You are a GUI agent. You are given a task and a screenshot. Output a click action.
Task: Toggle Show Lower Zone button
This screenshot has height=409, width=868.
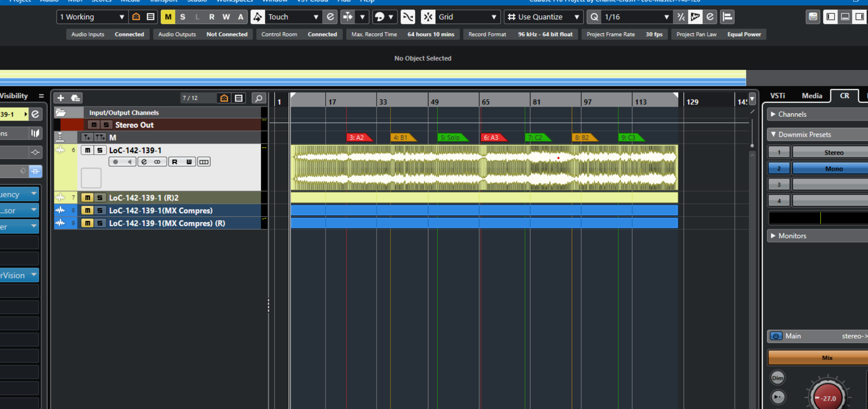[845, 17]
